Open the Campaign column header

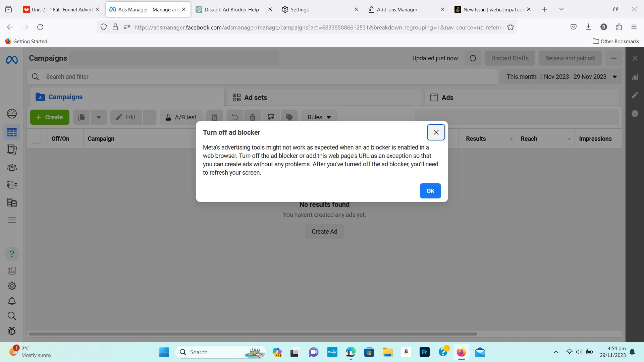[101, 139]
